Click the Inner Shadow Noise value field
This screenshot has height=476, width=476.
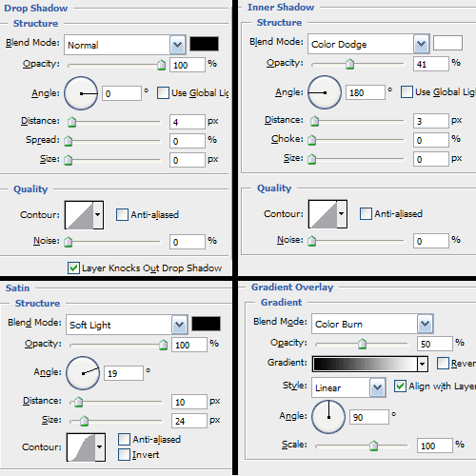click(x=431, y=241)
